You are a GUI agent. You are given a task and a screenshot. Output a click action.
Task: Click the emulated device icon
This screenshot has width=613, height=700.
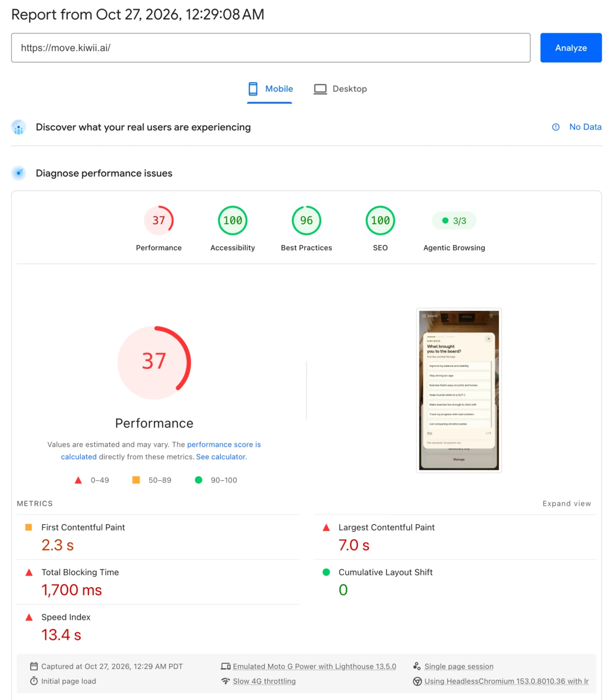coord(226,666)
